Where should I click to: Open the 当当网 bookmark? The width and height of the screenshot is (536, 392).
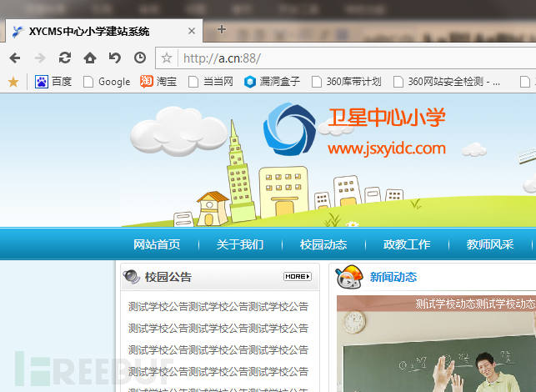click(x=211, y=82)
